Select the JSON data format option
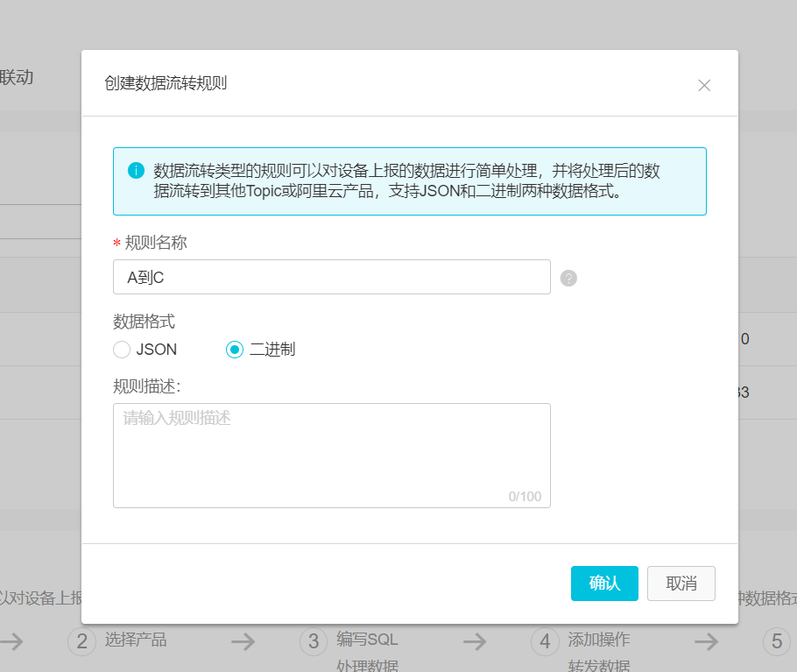The image size is (797, 672). click(x=122, y=349)
